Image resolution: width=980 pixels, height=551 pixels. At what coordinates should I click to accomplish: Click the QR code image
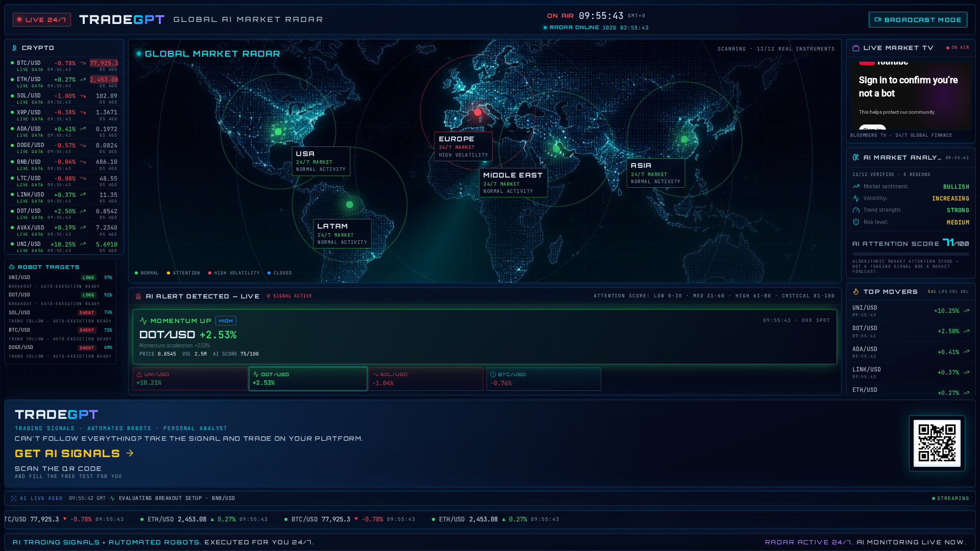[937, 443]
